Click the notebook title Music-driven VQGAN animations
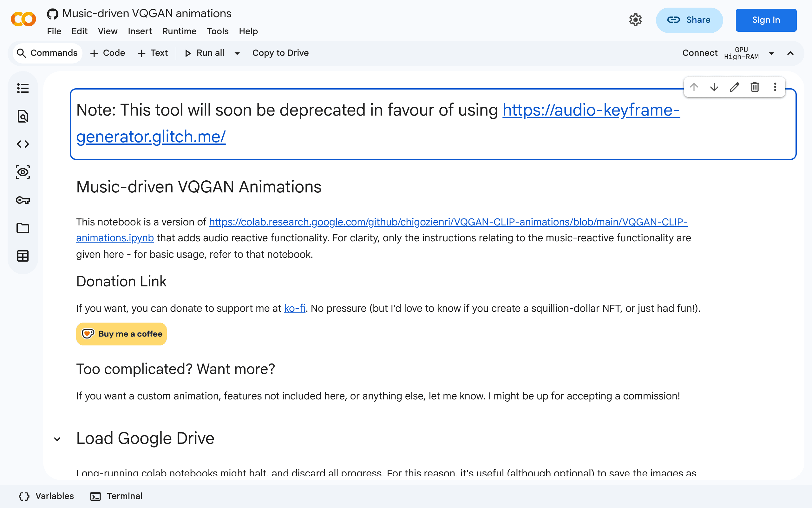This screenshot has height=508, width=812. coord(147,13)
